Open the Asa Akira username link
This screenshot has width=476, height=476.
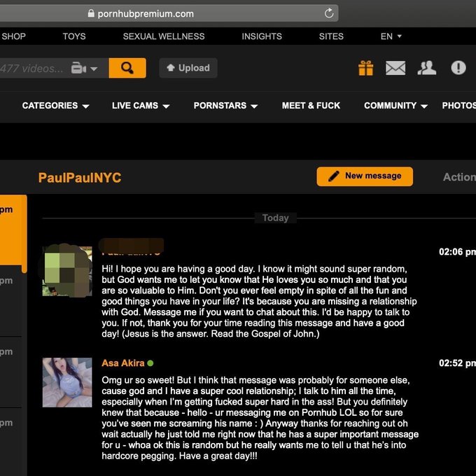point(123,363)
